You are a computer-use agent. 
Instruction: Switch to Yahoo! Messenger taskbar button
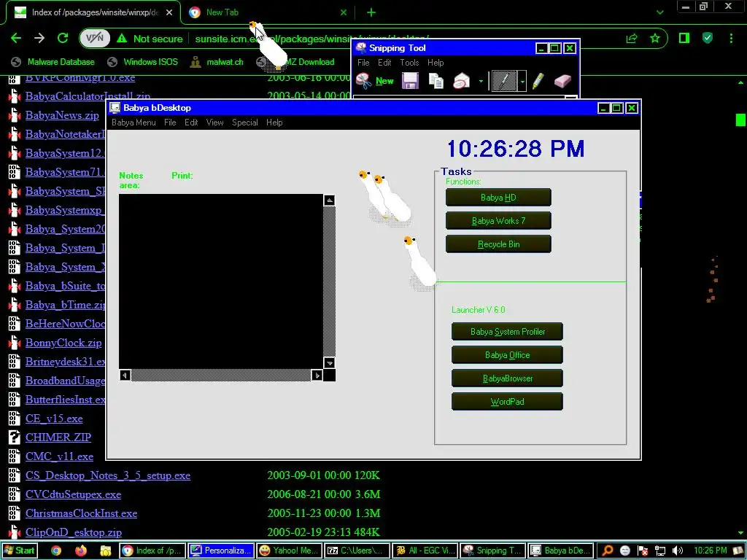[289, 551]
